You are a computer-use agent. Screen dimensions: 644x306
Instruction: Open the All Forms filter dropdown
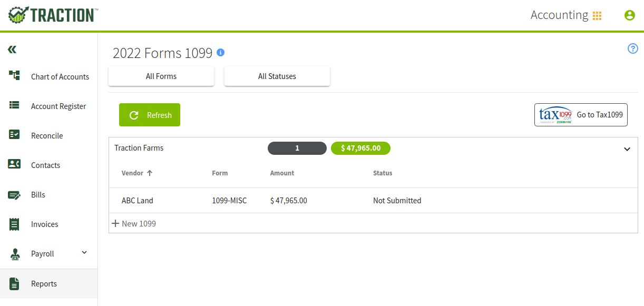click(161, 76)
